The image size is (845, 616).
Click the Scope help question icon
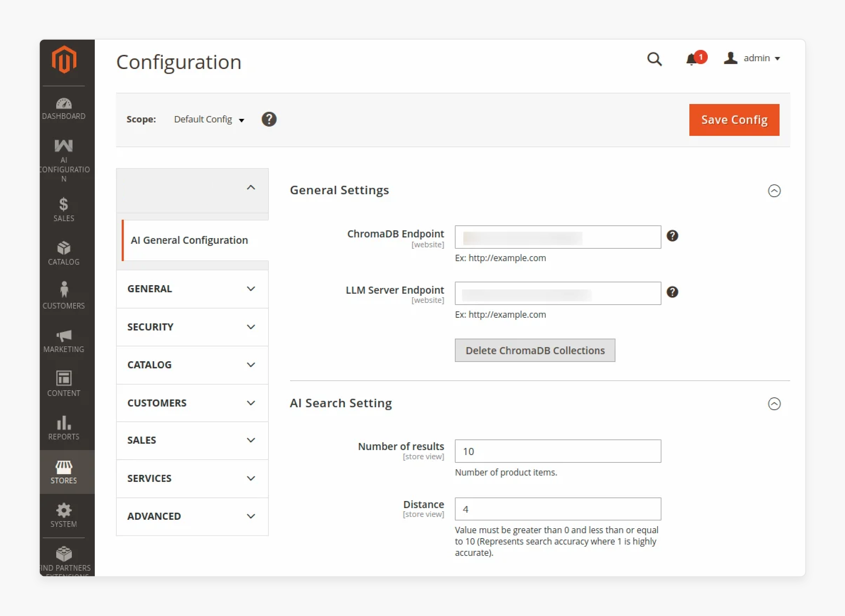(269, 119)
